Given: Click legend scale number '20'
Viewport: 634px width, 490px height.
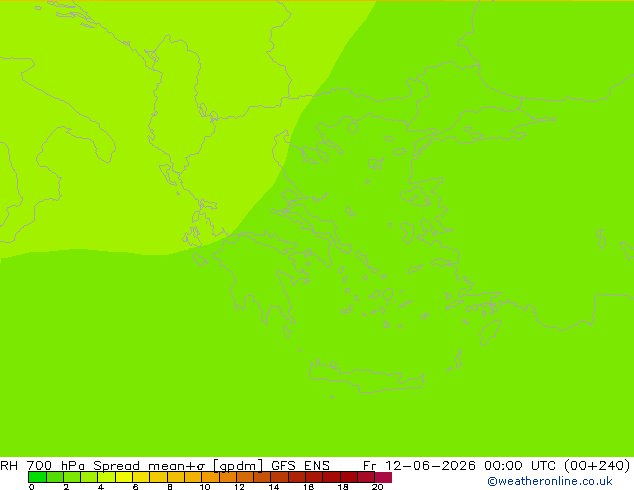Looking at the screenshot, I should coord(377,487).
